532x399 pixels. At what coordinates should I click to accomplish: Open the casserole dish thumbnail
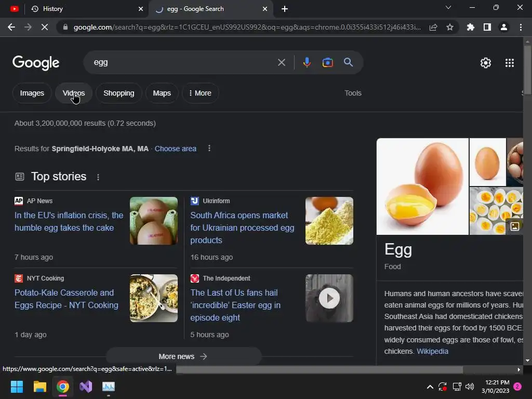coord(154,298)
